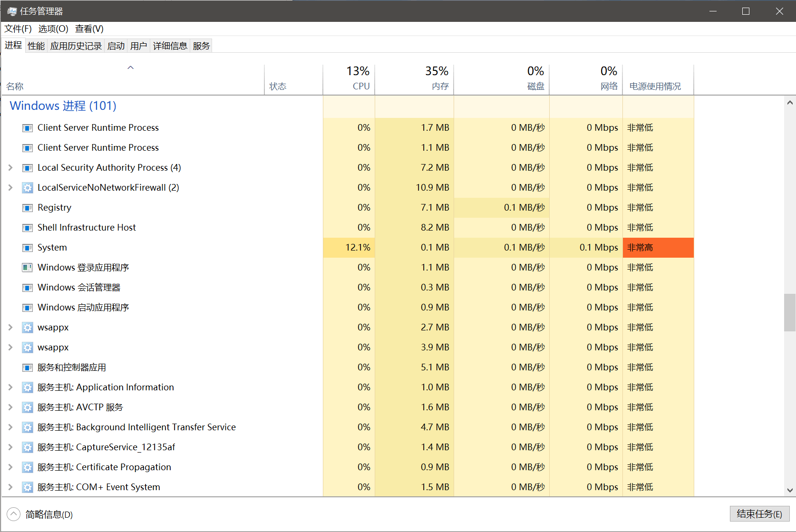796x532 pixels.
Task: Expand Local Security Authority Process group
Action: point(10,168)
